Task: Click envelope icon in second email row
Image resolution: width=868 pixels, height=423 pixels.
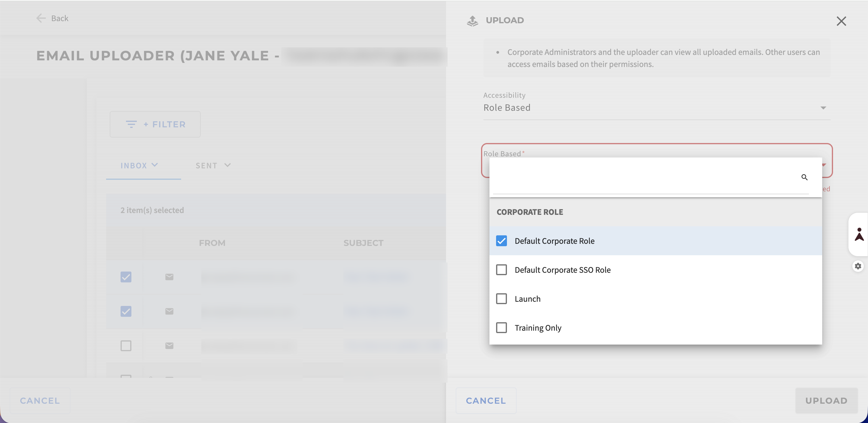Action: click(x=169, y=311)
